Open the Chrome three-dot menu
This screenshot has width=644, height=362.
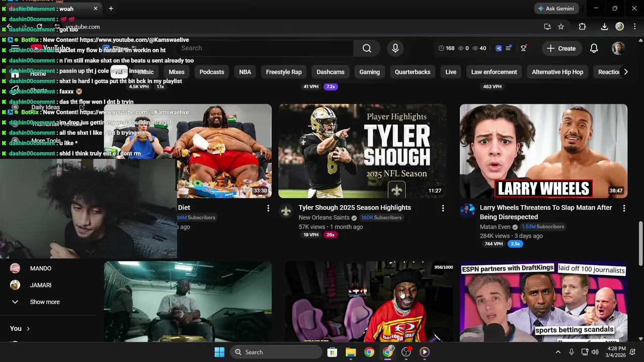point(634,27)
